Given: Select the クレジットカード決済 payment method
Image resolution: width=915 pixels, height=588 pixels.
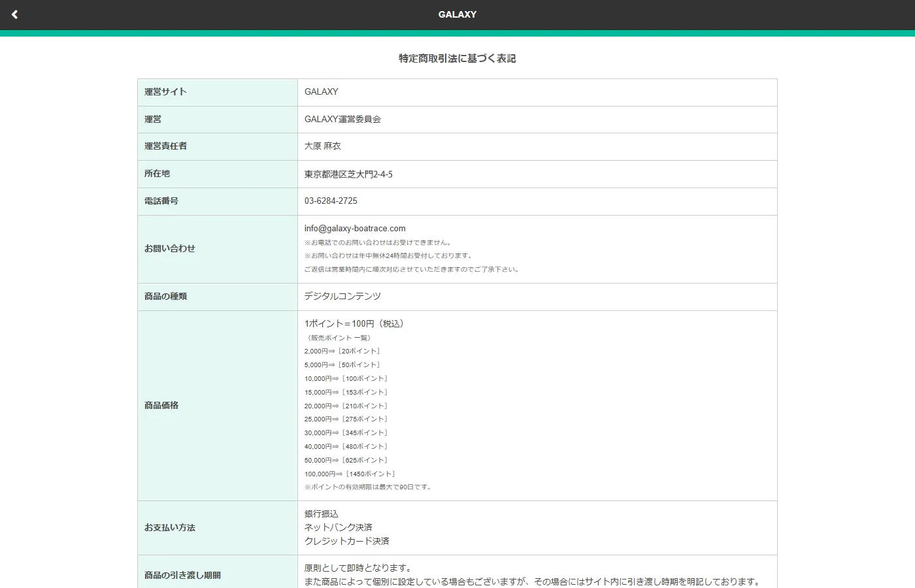Looking at the screenshot, I should point(347,542).
